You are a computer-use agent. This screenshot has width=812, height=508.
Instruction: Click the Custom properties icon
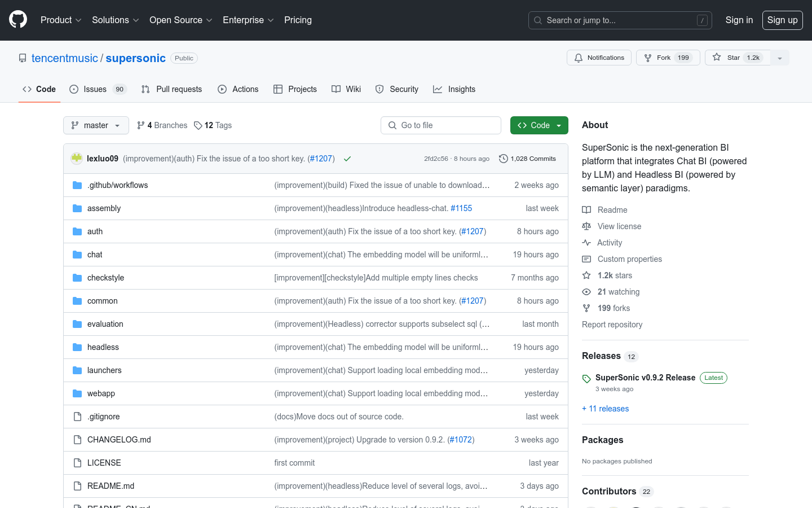(586, 259)
